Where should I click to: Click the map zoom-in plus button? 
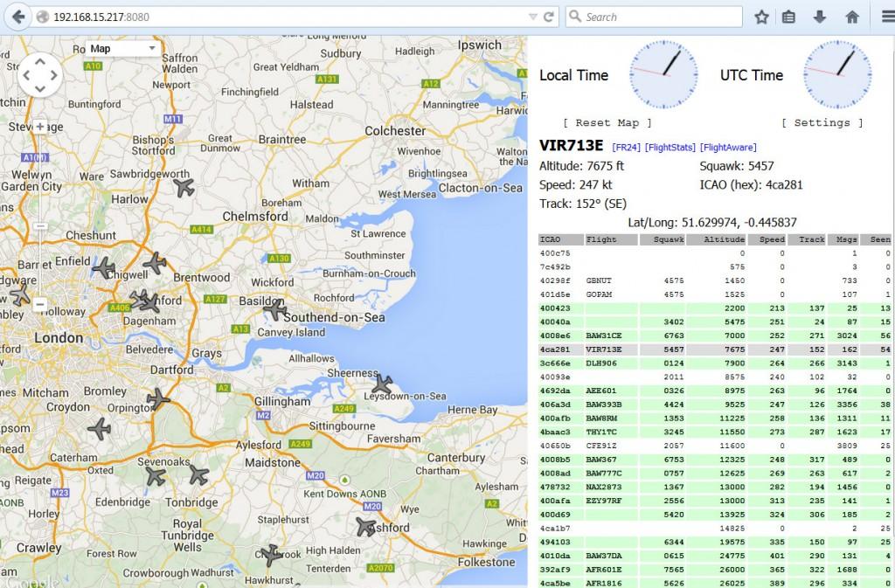point(40,127)
